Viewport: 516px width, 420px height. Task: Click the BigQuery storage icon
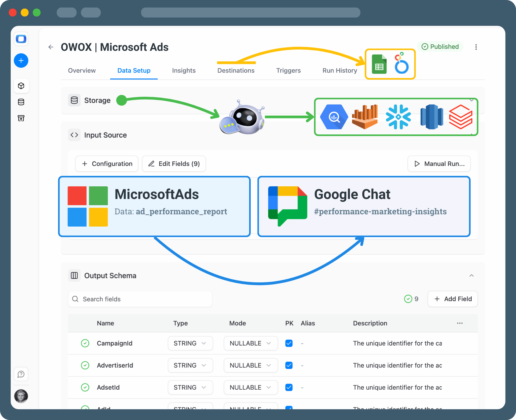tap(334, 117)
